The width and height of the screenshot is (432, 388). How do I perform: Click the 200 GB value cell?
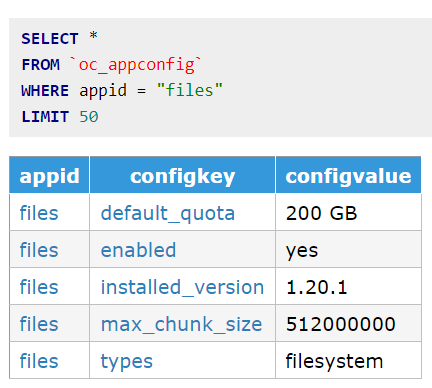348,212
